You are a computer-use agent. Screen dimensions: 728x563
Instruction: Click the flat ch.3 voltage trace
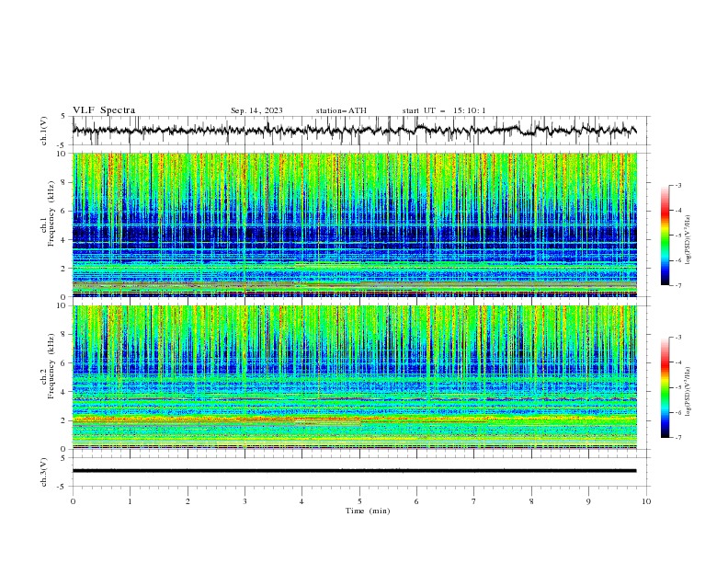point(354,471)
